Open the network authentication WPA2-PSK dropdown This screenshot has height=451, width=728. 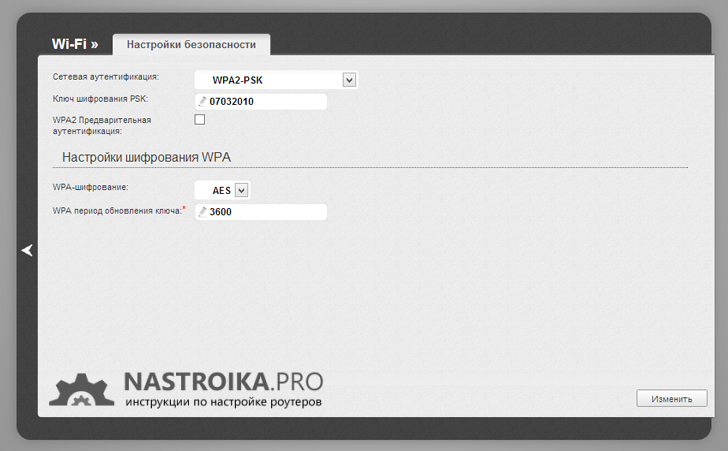point(276,80)
